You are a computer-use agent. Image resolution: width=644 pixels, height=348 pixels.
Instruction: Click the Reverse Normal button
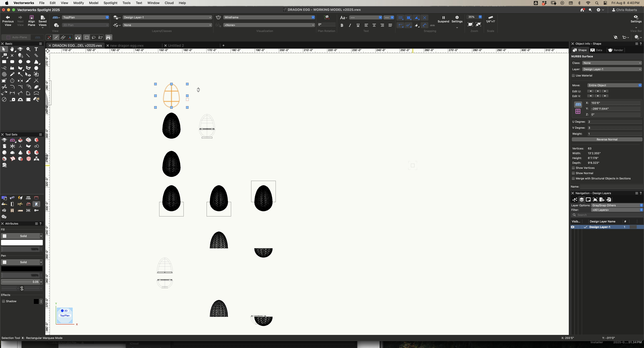pos(607,140)
